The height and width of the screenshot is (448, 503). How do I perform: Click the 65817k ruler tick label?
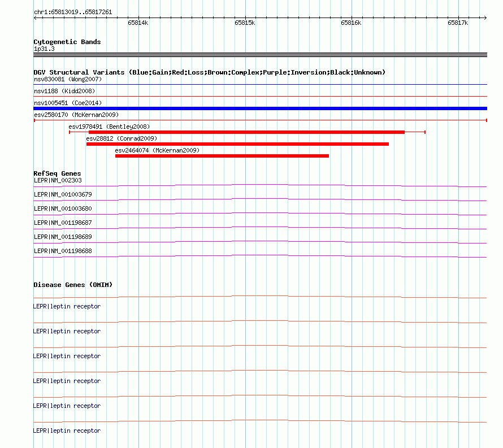458,23
